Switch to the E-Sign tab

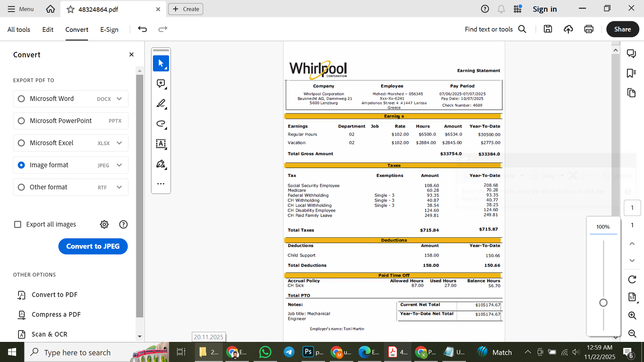tap(109, 29)
